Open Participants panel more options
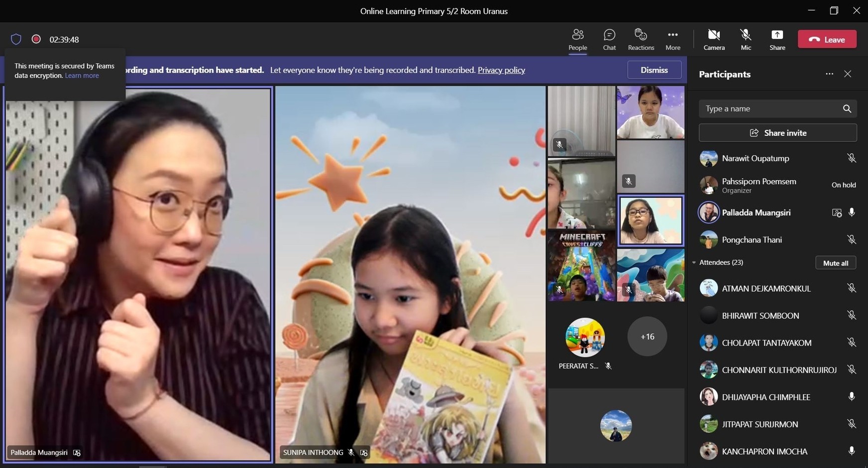 [829, 74]
